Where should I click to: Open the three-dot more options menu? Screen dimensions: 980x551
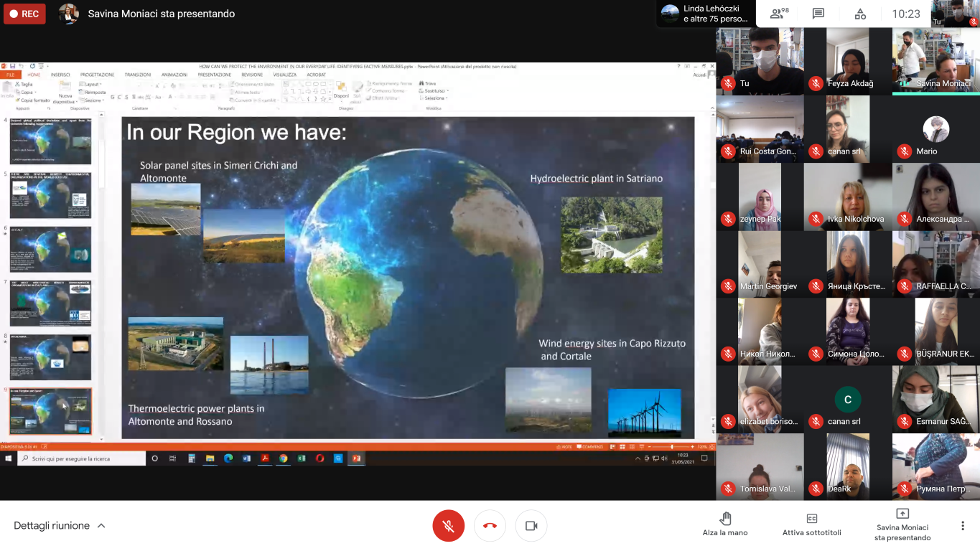962,526
